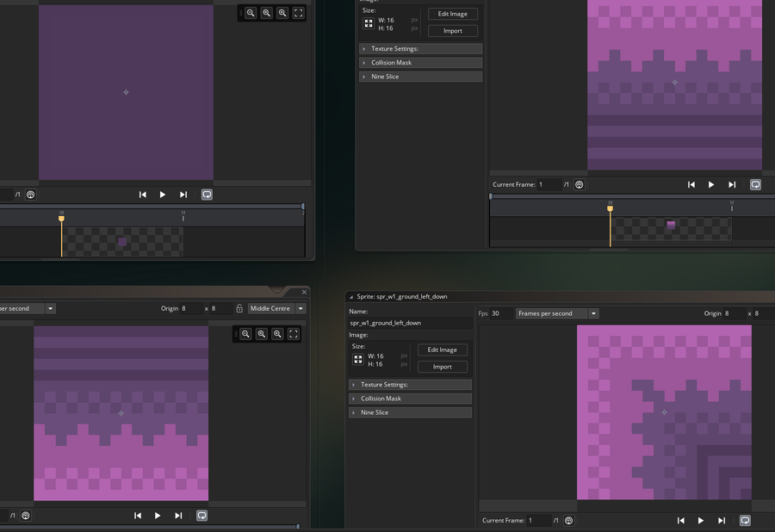
Task: Close the bottom-left sprite editor window
Action: point(304,293)
